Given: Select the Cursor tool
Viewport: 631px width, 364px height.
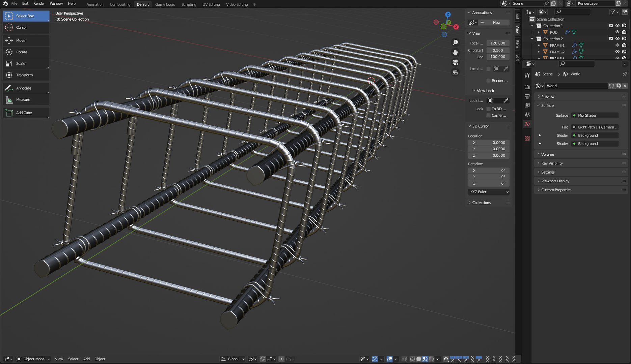Looking at the screenshot, I should point(26,27).
